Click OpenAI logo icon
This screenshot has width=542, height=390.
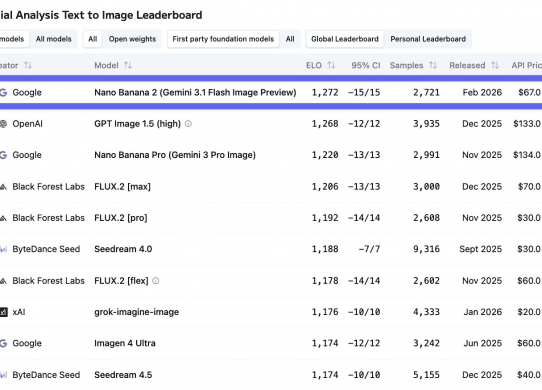(3, 123)
